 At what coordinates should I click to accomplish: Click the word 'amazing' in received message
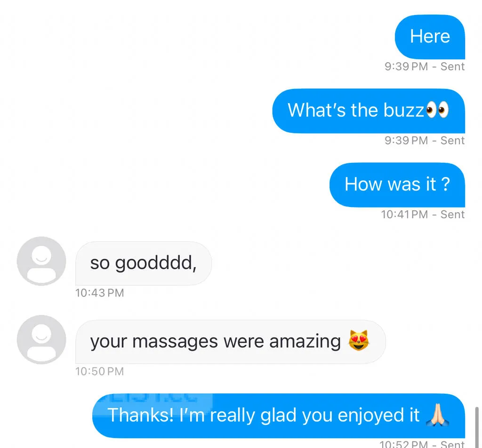[305, 342]
